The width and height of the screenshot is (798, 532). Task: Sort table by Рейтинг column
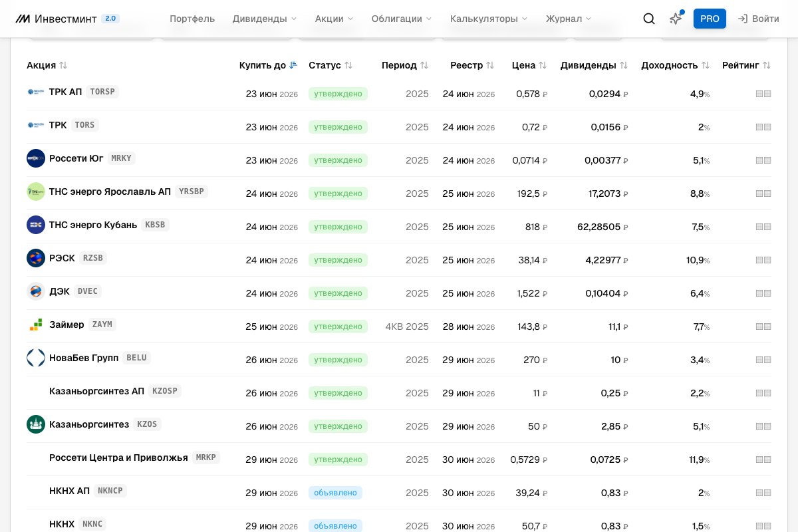[747, 65]
